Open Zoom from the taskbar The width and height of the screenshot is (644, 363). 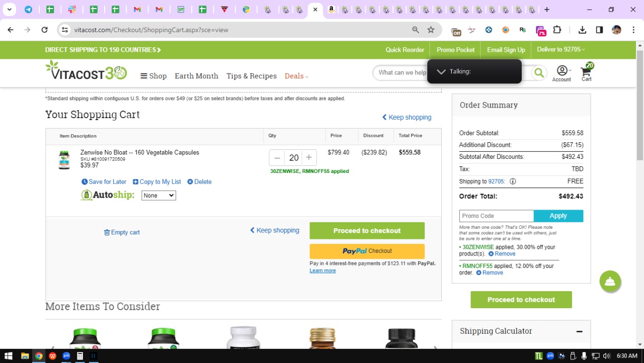66,356
